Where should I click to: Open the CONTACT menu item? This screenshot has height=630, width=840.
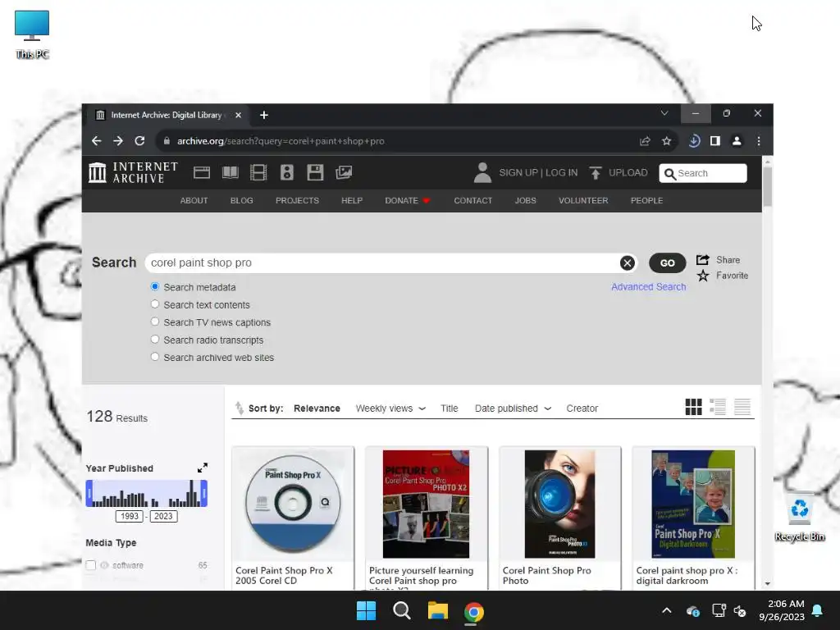click(473, 200)
